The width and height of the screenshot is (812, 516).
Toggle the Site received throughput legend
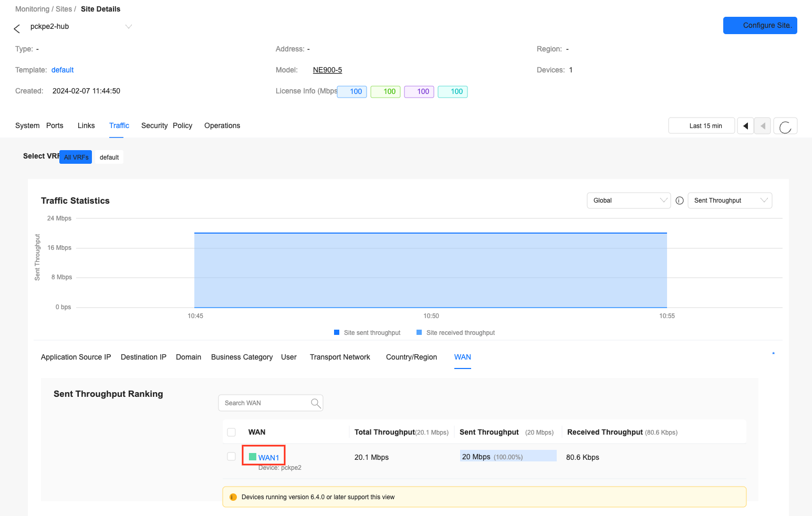[455, 333]
